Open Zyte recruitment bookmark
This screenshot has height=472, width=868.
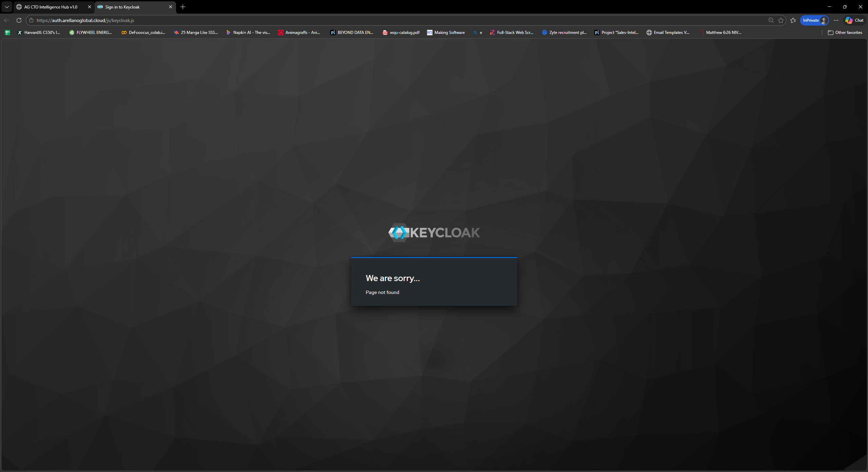564,33
